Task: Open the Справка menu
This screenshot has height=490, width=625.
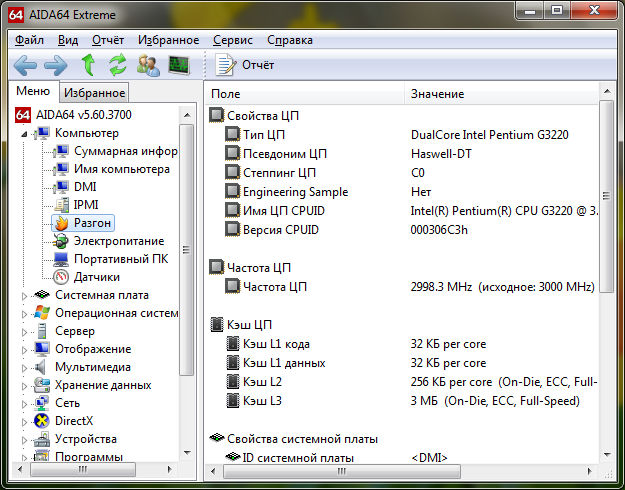Action: pyautogui.click(x=290, y=40)
